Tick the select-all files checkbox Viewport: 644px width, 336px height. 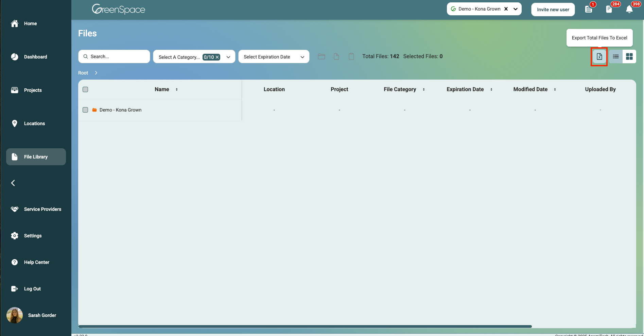coord(85,89)
